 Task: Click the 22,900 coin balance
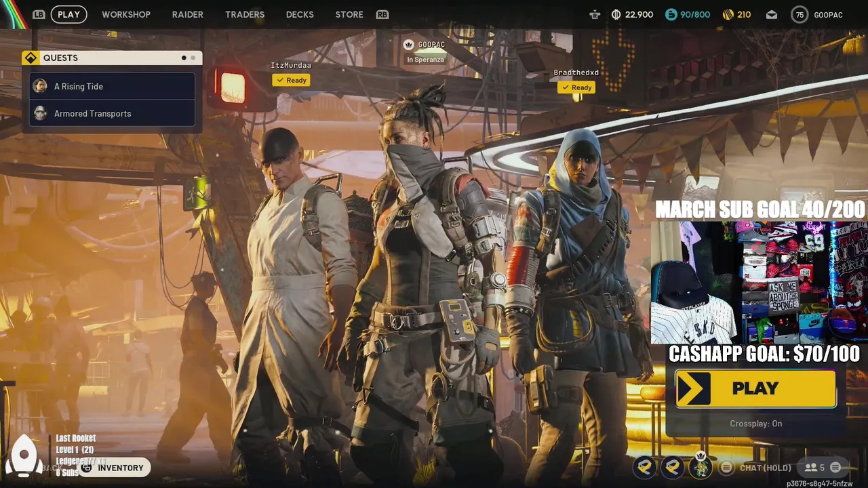pyautogui.click(x=639, y=15)
